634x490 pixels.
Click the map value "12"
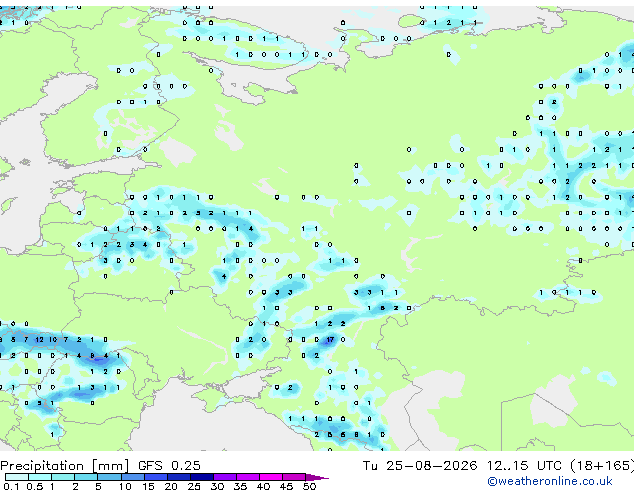coord(39,340)
